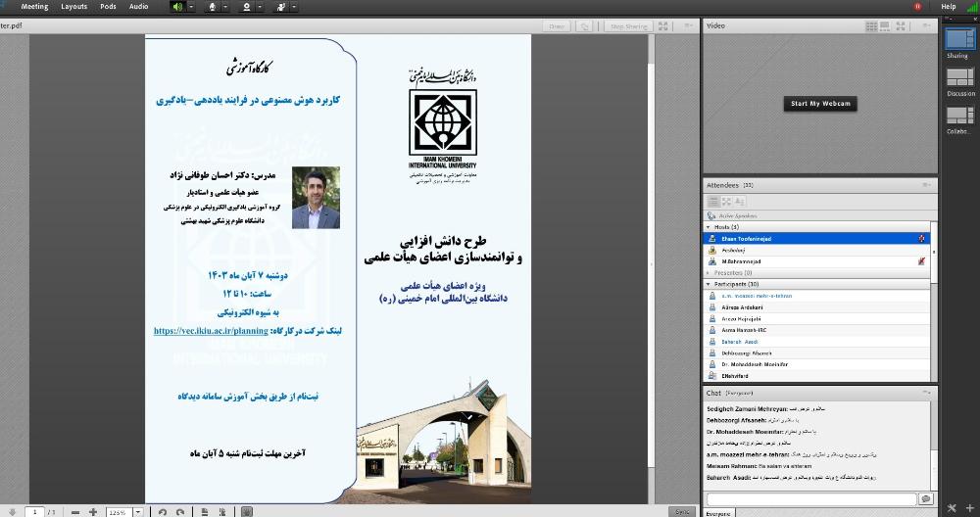Click the Start My Webcam button

click(x=820, y=104)
